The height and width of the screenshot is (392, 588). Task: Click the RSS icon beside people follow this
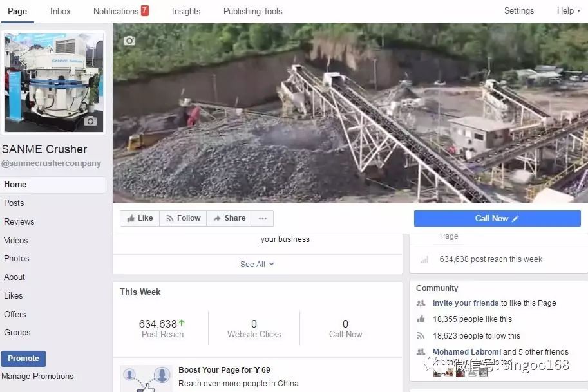[421, 336]
